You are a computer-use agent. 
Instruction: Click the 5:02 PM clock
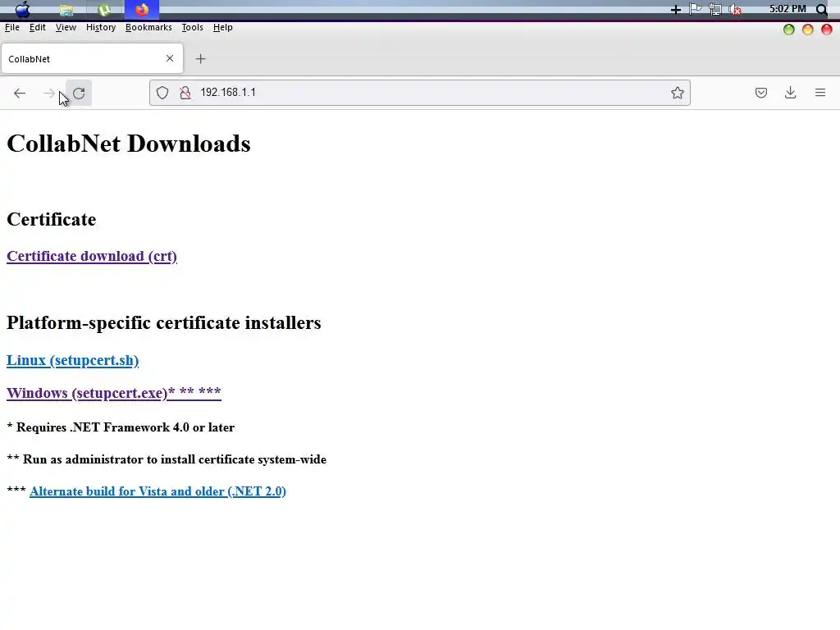coord(787,9)
